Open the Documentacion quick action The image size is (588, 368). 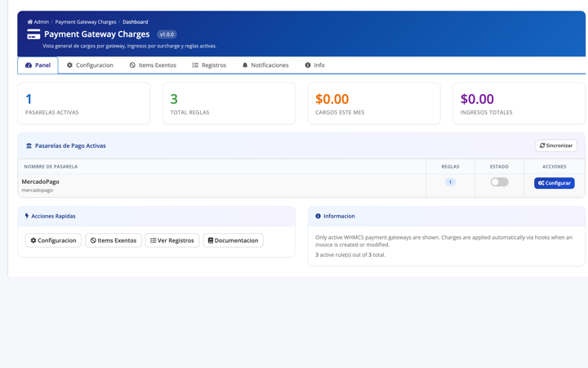234,240
